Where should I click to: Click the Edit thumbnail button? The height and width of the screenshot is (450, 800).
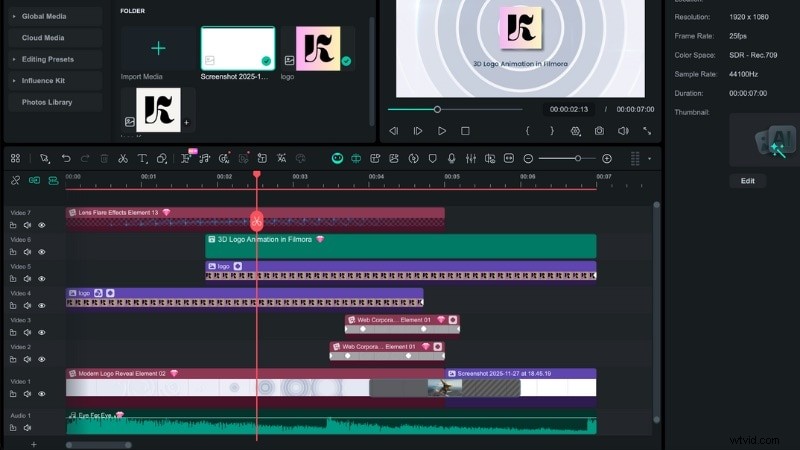747,181
